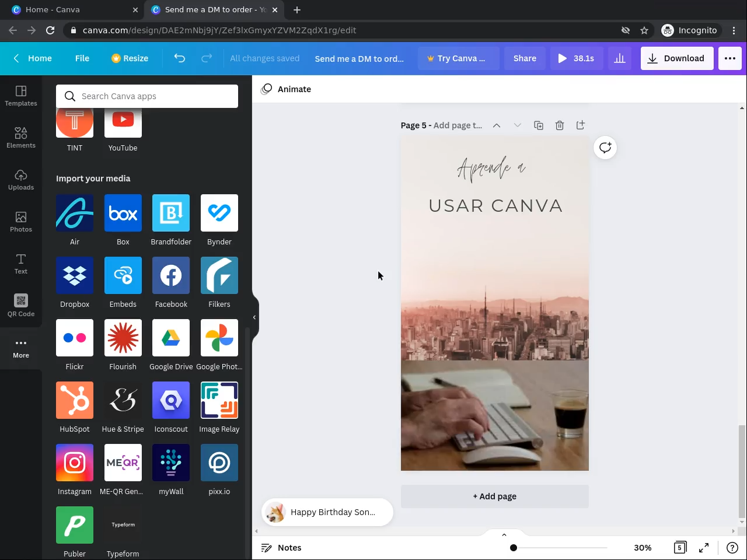Viewport: 747px width, 560px height.
Task: Select the Brandfolder app icon
Action: point(171,213)
